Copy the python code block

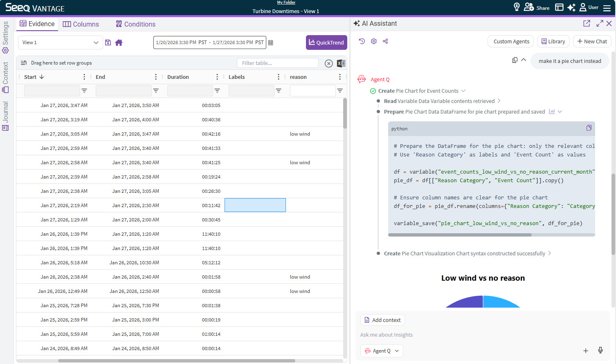pos(589,128)
